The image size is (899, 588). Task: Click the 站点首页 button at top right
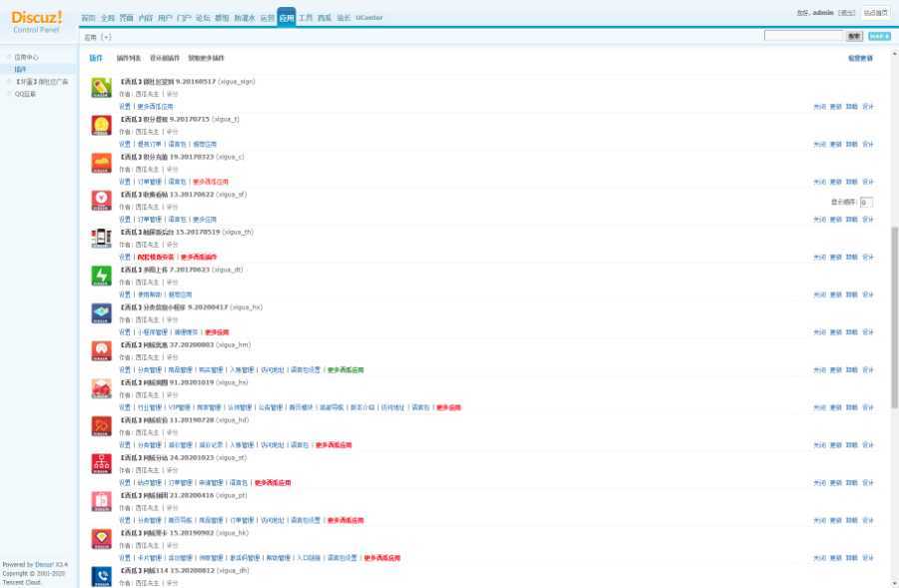pos(876,12)
